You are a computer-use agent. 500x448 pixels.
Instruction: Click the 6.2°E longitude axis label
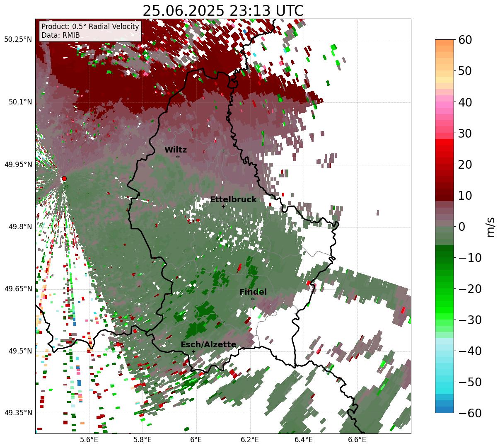click(x=250, y=440)
